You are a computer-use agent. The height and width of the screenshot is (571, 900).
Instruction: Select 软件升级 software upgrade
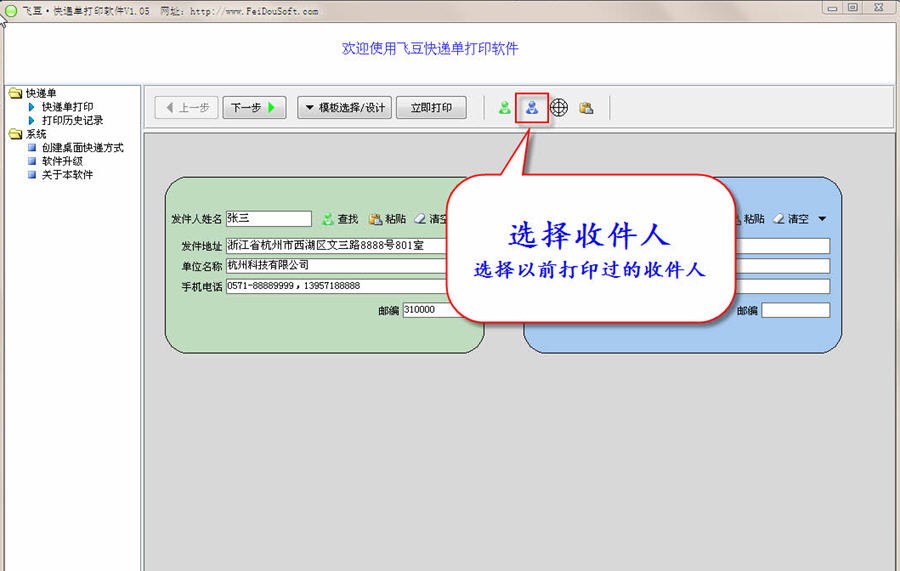pyautogui.click(x=62, y=161)
